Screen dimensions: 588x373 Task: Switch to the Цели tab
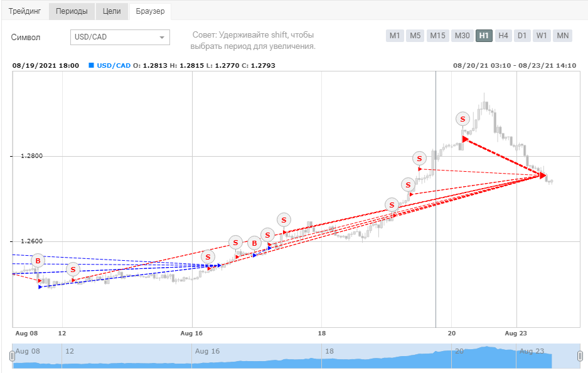112,11
